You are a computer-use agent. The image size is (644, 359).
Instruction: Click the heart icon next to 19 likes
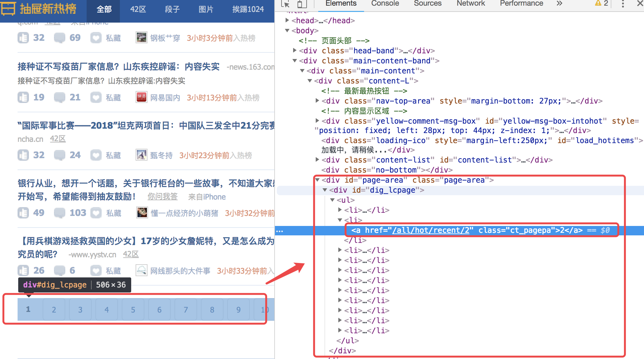coord(96,97)
